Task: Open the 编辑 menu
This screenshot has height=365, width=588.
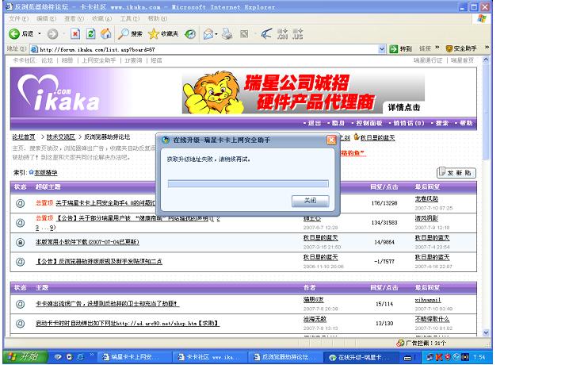Action: click(x=46, y=18)
